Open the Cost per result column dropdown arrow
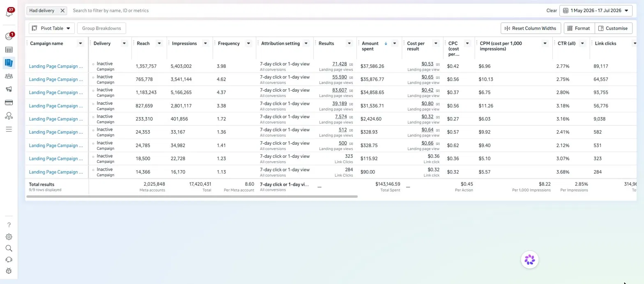Viewport: 644px width, 284px height. coord(436,44)
